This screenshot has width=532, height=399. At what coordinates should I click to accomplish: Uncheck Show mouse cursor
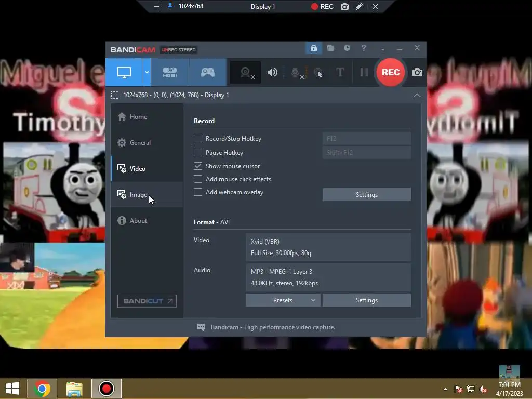point(198,166)
